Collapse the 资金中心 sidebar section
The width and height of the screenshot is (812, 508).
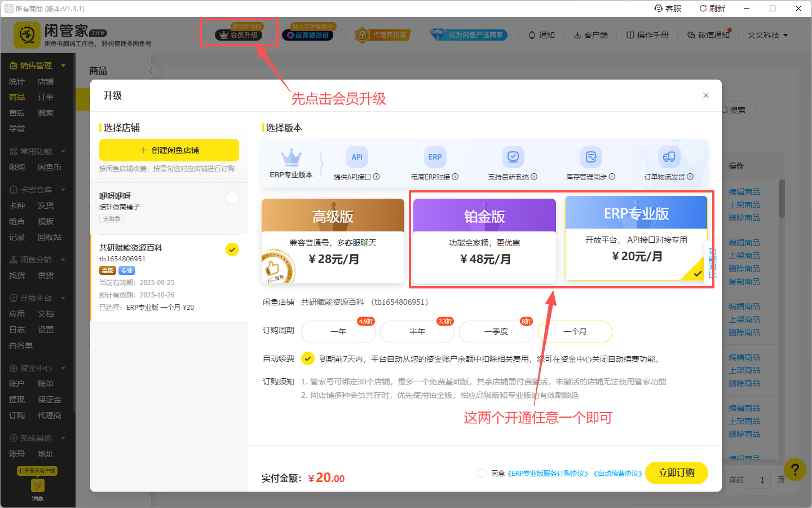coord(63,368)
